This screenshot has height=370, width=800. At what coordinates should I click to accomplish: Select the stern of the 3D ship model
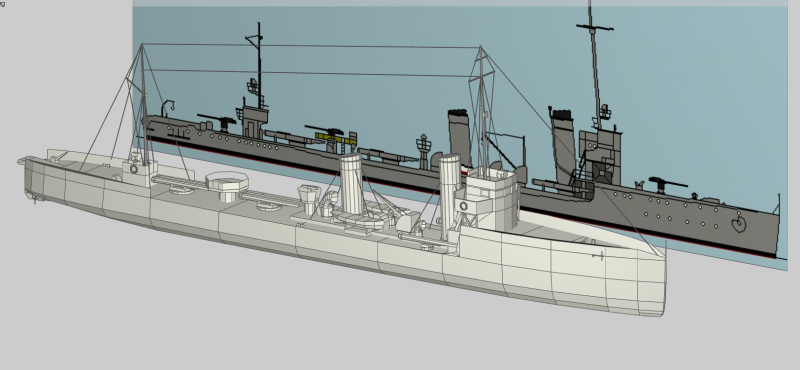(43, 180)
